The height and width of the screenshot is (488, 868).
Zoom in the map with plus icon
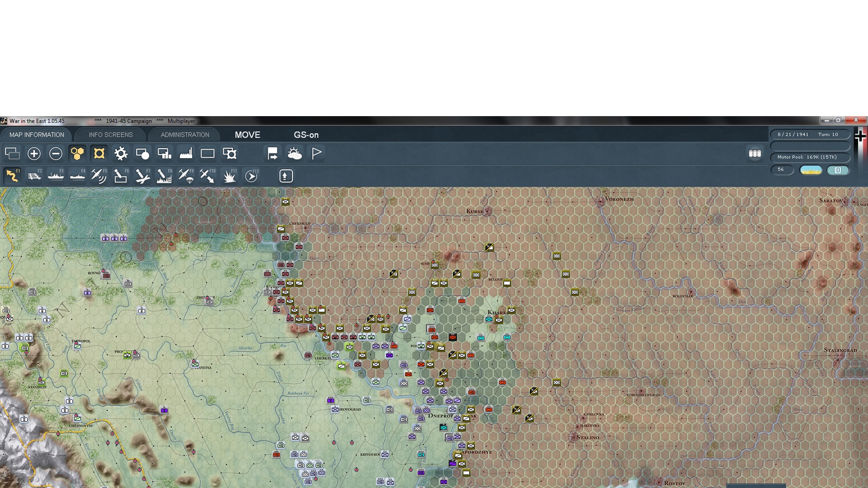coord(34,154)
